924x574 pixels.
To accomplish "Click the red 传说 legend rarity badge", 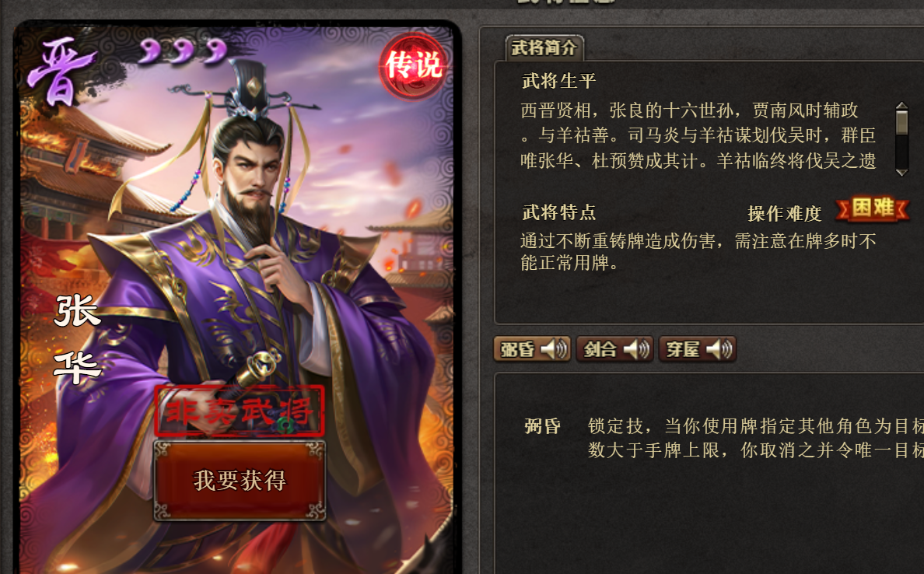I will point(413,65).
